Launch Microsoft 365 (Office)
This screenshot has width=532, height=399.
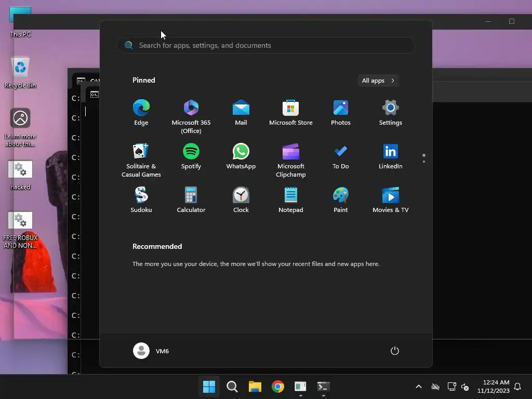[x=191, y=117]
